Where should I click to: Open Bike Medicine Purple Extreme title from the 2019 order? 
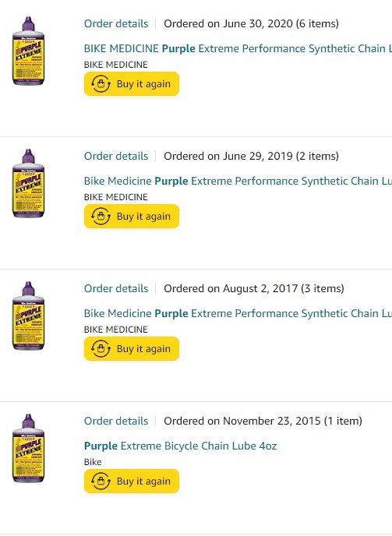click(238, 181)
